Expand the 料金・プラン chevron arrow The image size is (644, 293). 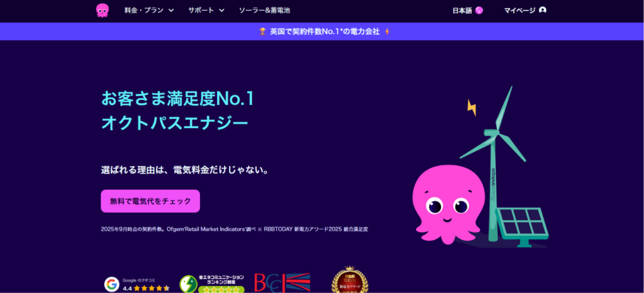tap(171, 10)
